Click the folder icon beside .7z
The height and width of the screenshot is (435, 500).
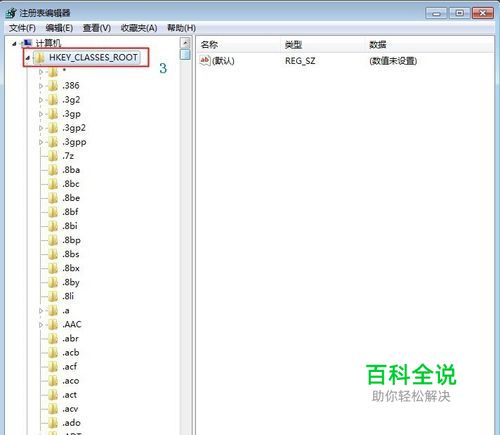[53, 156]
